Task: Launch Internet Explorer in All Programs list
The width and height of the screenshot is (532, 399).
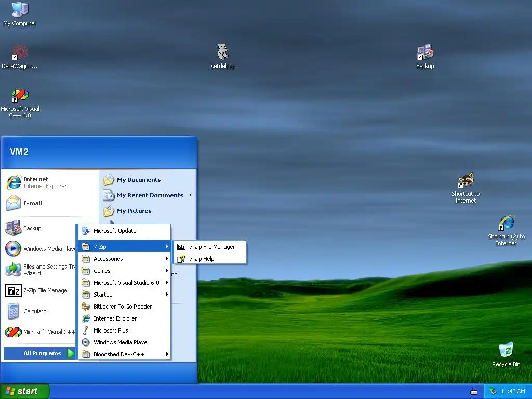Action: click(125, 318)
